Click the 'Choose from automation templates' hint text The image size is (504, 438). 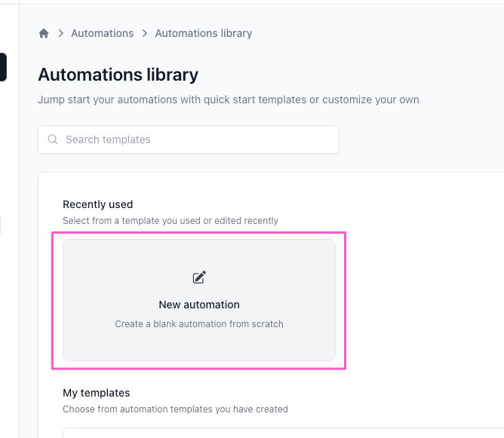pyautogui.click(x=174, y=409)
